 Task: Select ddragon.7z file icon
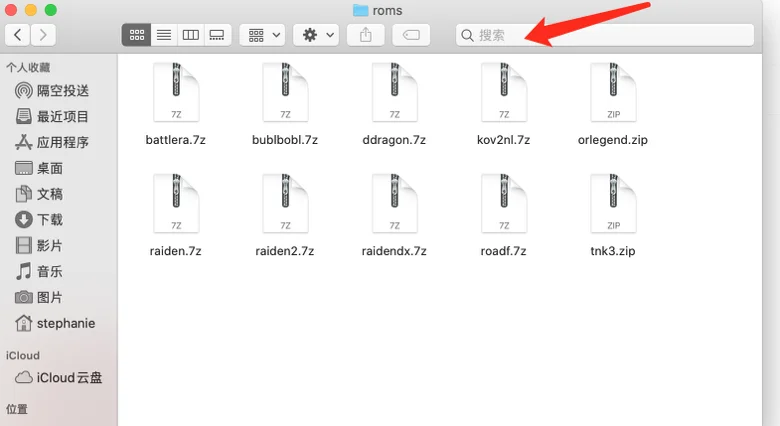point(394,92)
